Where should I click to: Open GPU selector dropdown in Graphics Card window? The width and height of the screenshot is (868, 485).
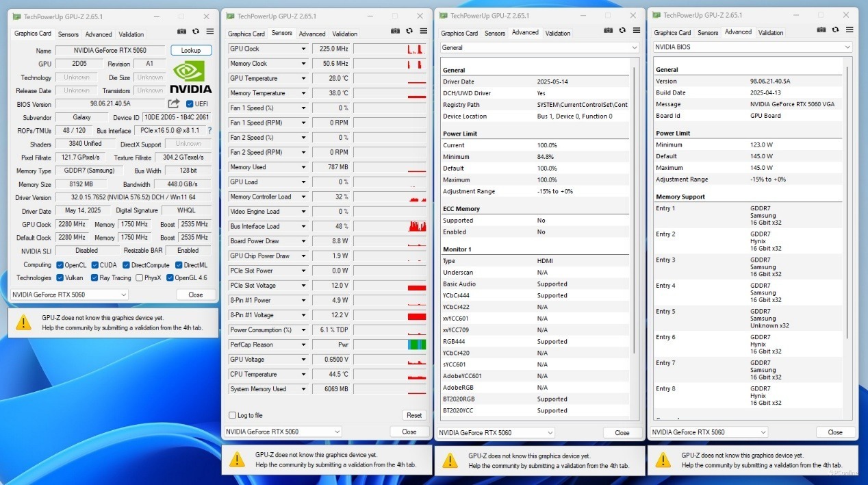tap(69, 295)
